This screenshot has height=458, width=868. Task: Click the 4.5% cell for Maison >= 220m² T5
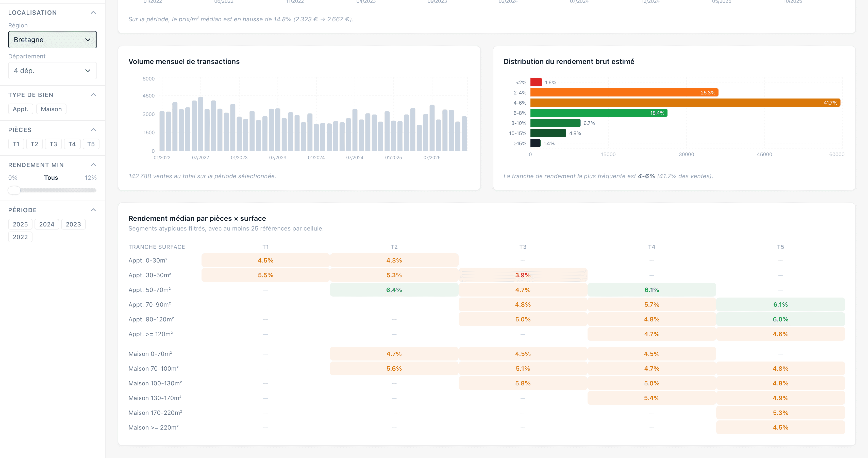coord(780,428)
